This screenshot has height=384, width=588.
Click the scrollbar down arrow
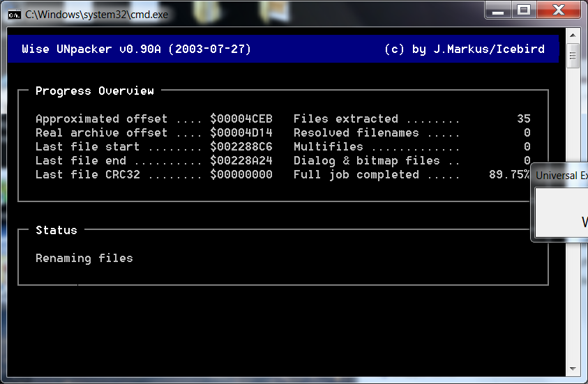pos(573,369)
